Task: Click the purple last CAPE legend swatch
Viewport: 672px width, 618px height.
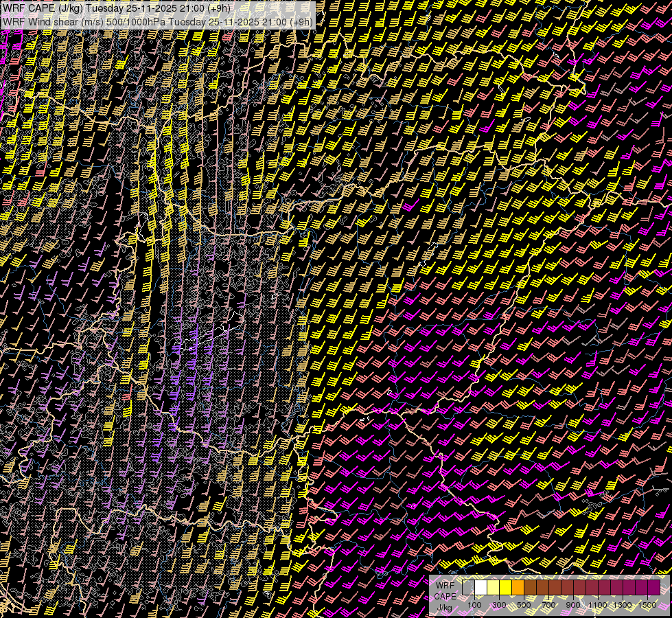Action: [654, 588]
